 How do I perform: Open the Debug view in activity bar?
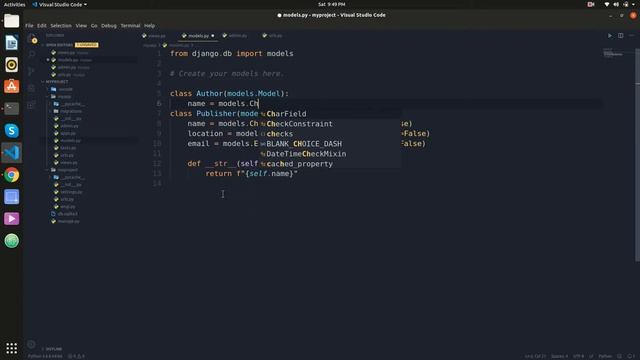pyautogui.click(x=31, y=88)
